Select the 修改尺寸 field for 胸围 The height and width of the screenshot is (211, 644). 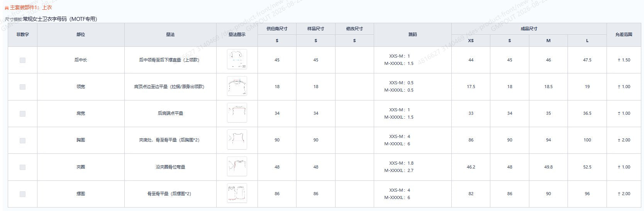[354, 140]
